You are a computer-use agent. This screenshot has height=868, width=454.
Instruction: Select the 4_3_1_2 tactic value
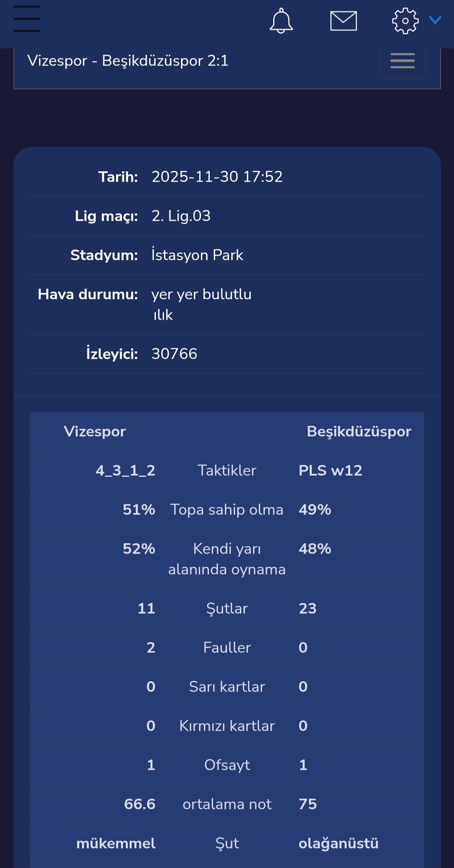pos(125,470)
